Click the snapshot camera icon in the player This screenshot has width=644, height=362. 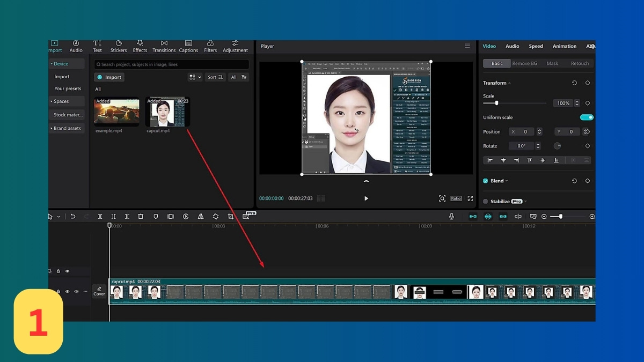click(442, 198)
